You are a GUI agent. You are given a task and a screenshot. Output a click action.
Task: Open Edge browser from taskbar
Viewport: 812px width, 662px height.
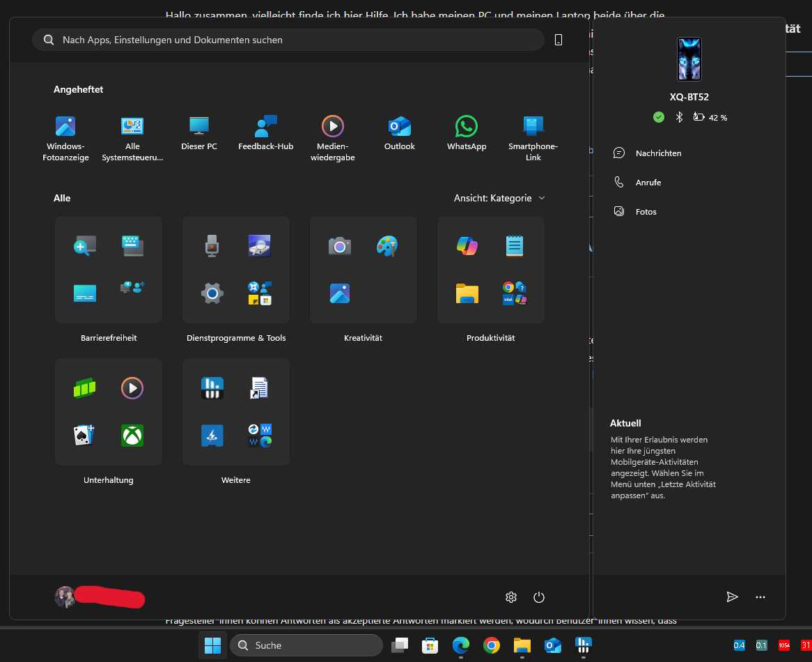point(461,645)
